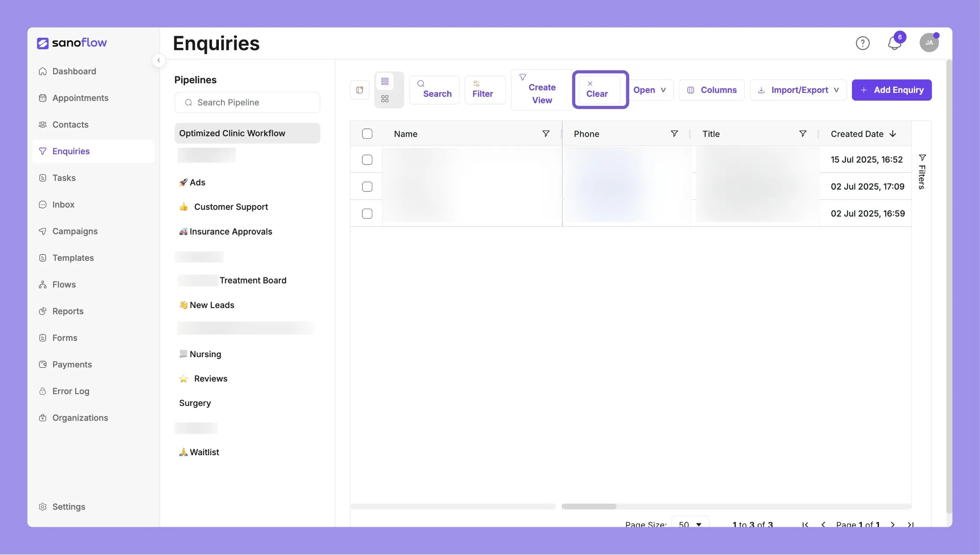The width and height of the screenshot is (980, 555).
Task: Go to next page arrow
Action: [x=893, y=524]
